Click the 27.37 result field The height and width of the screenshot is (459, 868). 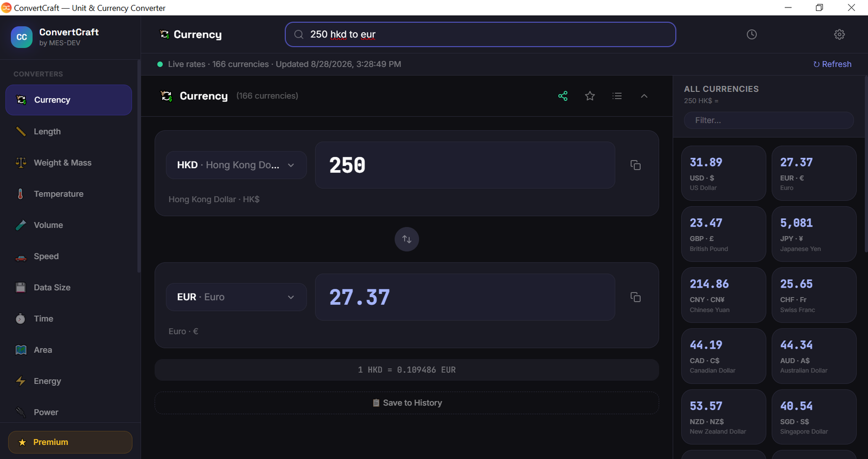pos(465,297)
